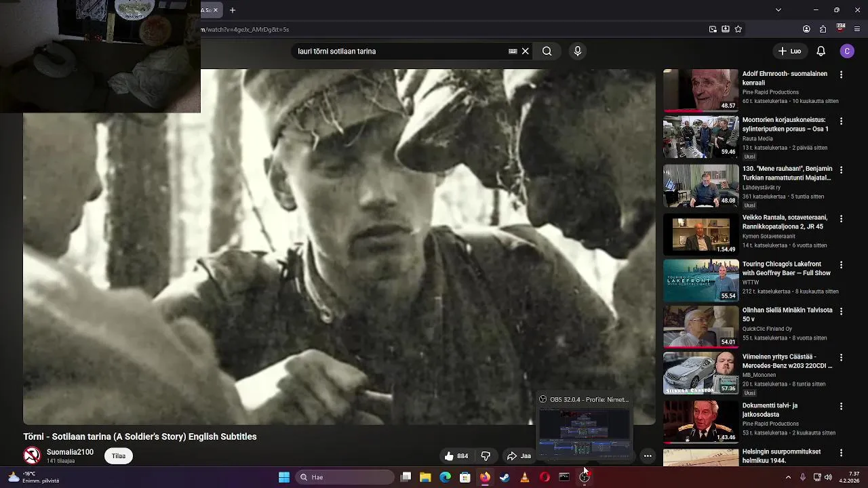Open VLC media player from taskbar
The height and width of the screenshot is (488, 868).
[524, 477]
